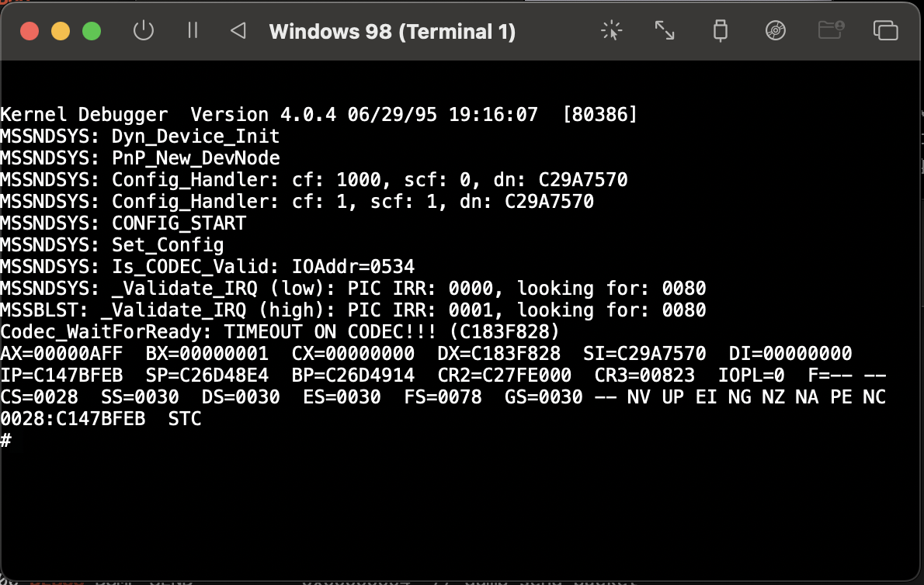Viewport: 924px width, 585px height.
Task: Open the USB devices menu
Action: coord(720,31)
